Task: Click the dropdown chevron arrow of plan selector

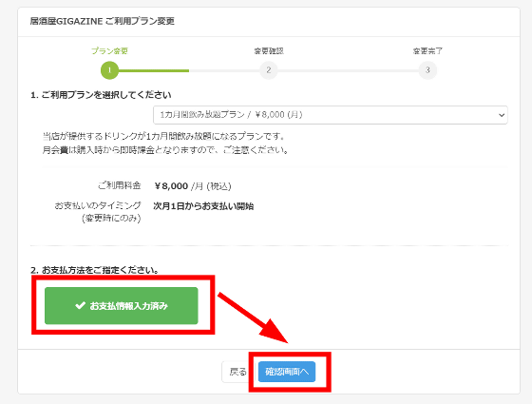Action: 502,115
